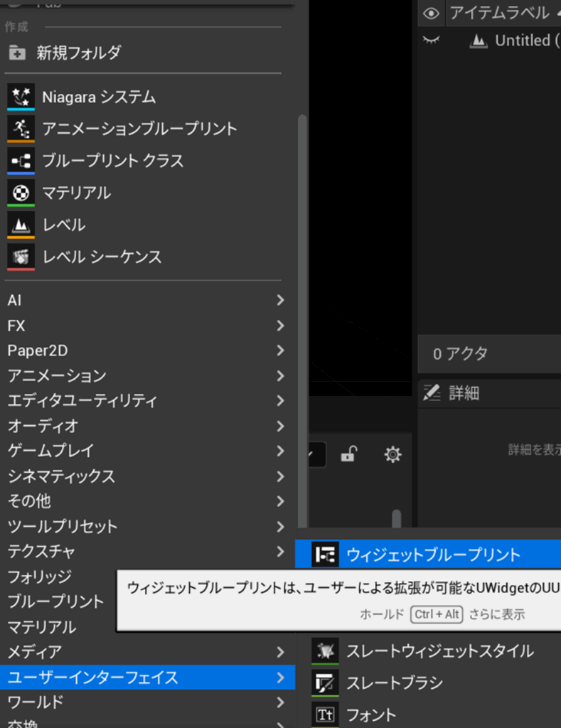The height and width of the screenshot is (728, 561).
Task: Toggle the lock icon beside the gear
Action: pos(348,454)
